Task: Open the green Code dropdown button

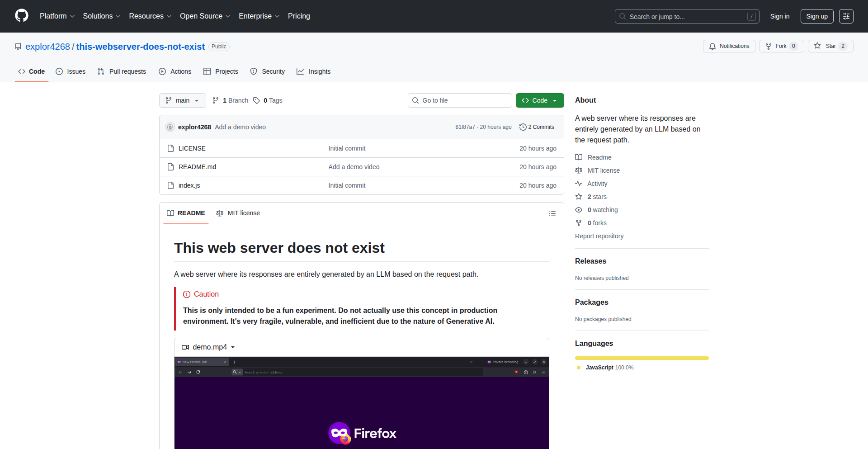Action: [540, 100]
